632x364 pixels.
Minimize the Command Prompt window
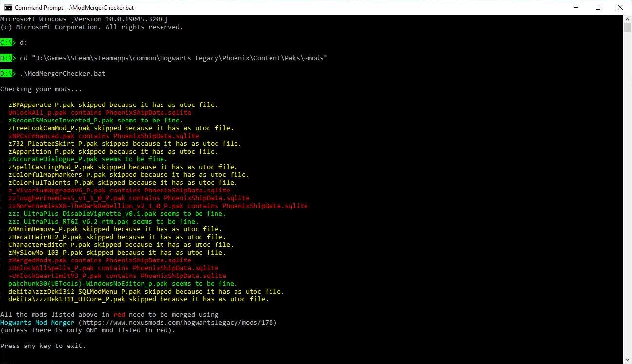click(576, 7)
